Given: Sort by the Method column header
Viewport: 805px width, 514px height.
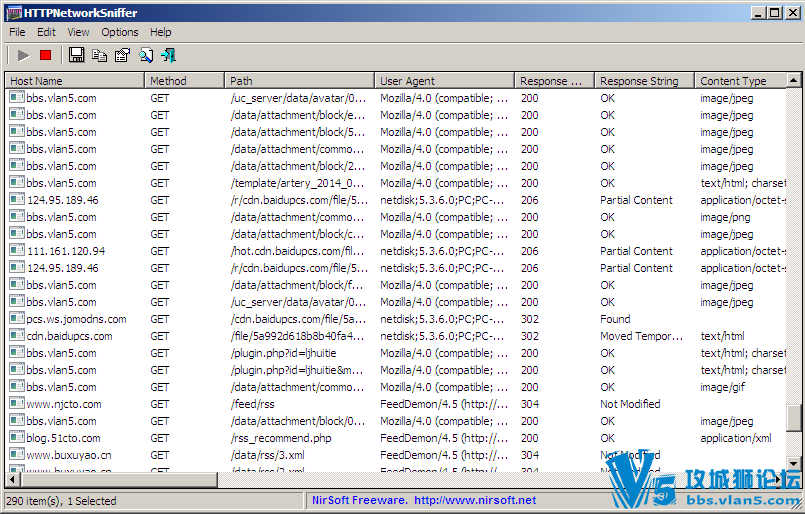Looking at the screenshot, I should 185,81.
